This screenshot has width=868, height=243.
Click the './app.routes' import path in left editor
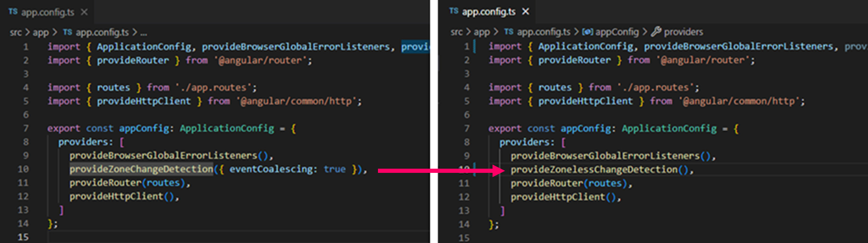click(216, 88)
